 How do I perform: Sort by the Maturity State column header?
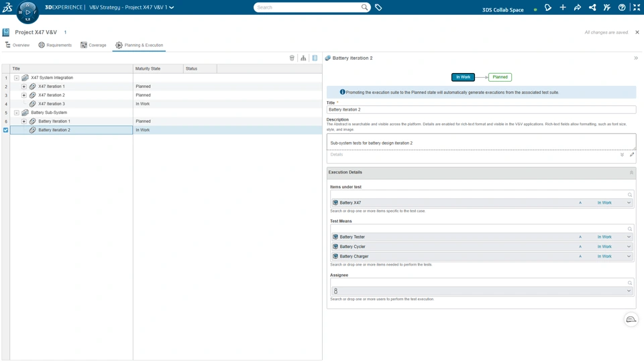pyautogui.click(x=158, y=68)
